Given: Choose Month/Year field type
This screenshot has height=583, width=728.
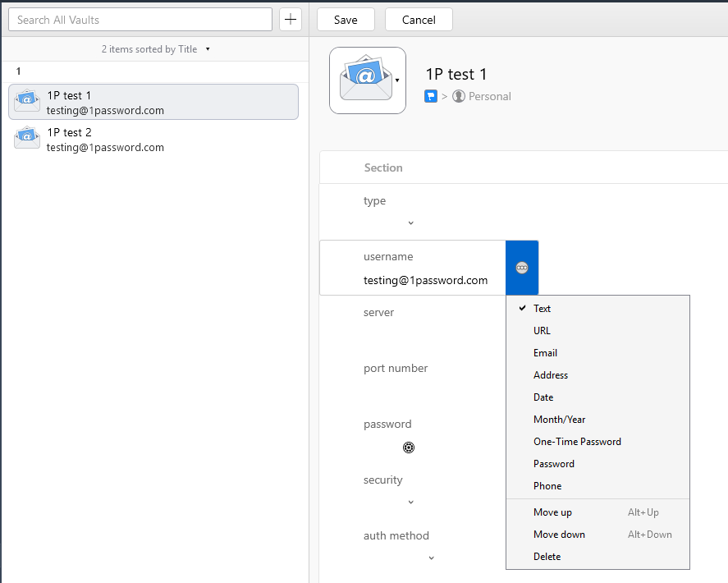Looking at the screenshot, I should [x=598, y=420].
